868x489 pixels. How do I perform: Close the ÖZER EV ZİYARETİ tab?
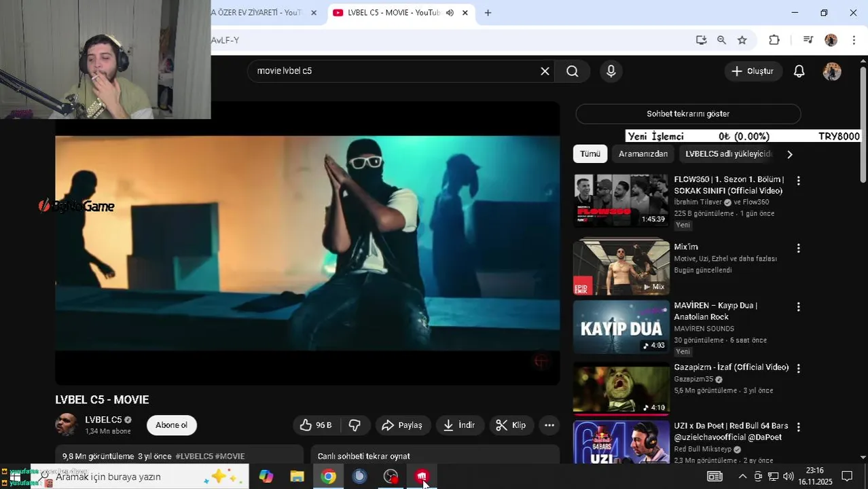(x=314, y=12)
